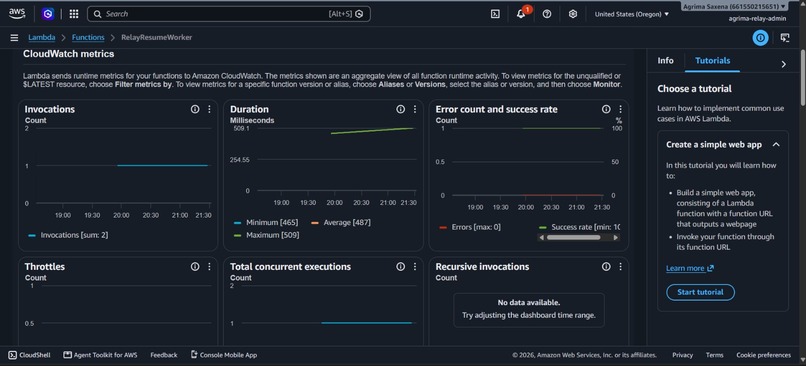Screen dimensions: 806x366
Task: Toggle Errors series in legend
Action: (470, 227)
